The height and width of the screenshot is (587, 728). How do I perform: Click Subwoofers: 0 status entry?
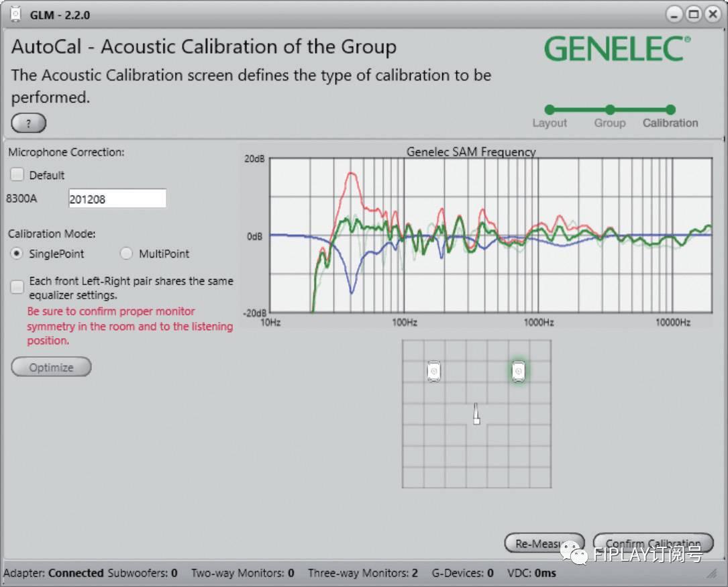142,573
